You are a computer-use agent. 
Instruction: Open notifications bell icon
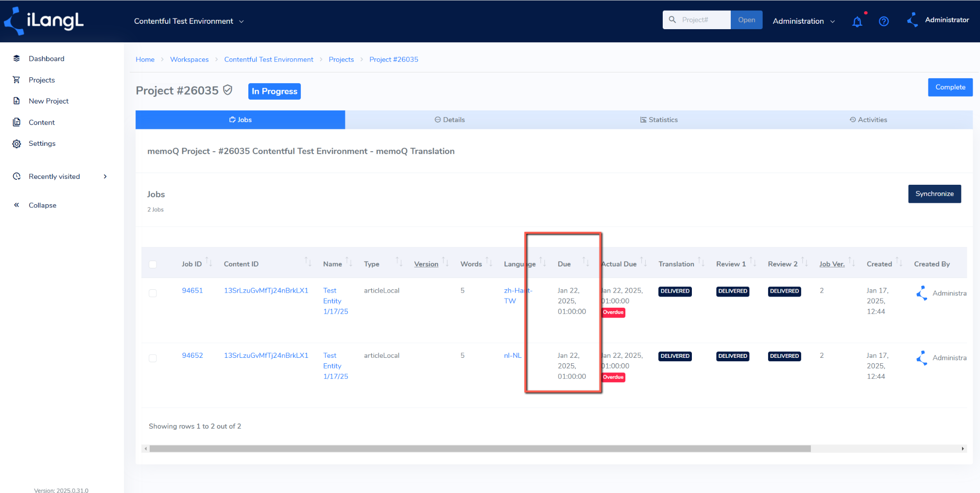pyautogui.click(x=857, y=21)
